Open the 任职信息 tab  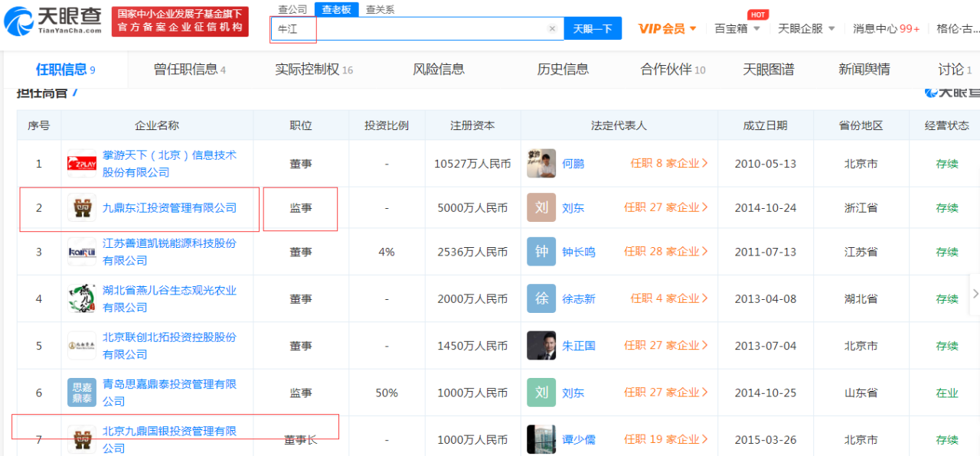tap(65, 70)
